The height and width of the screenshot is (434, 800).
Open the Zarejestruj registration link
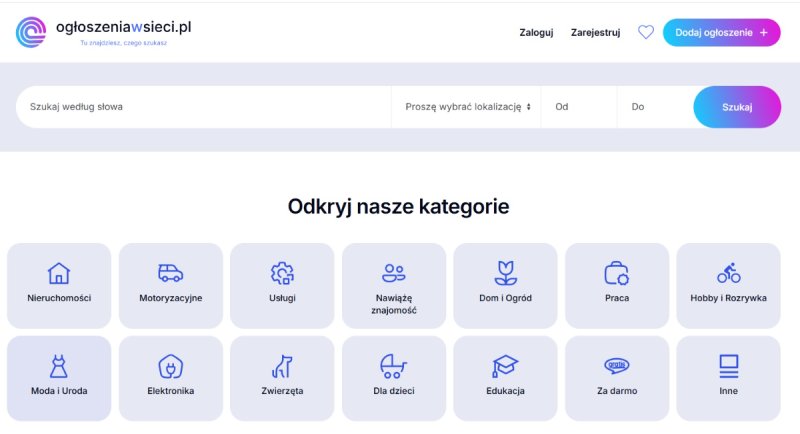(x=595, y=32)
